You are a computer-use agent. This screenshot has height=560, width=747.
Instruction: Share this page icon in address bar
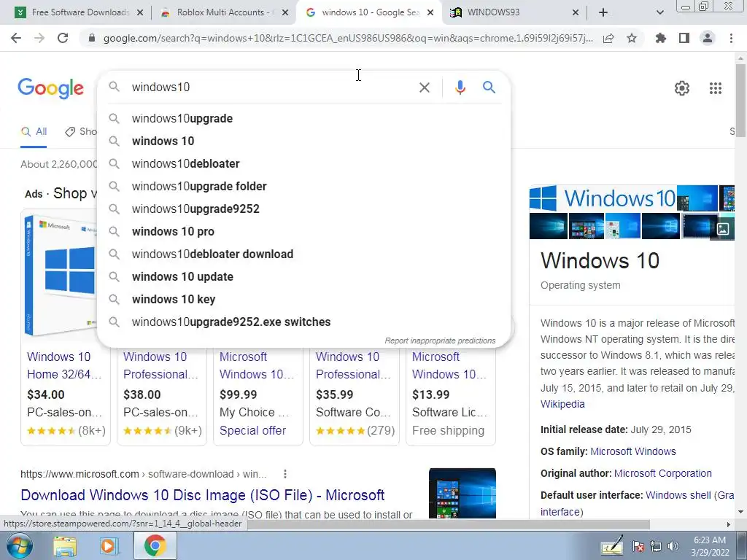[608, 39]
